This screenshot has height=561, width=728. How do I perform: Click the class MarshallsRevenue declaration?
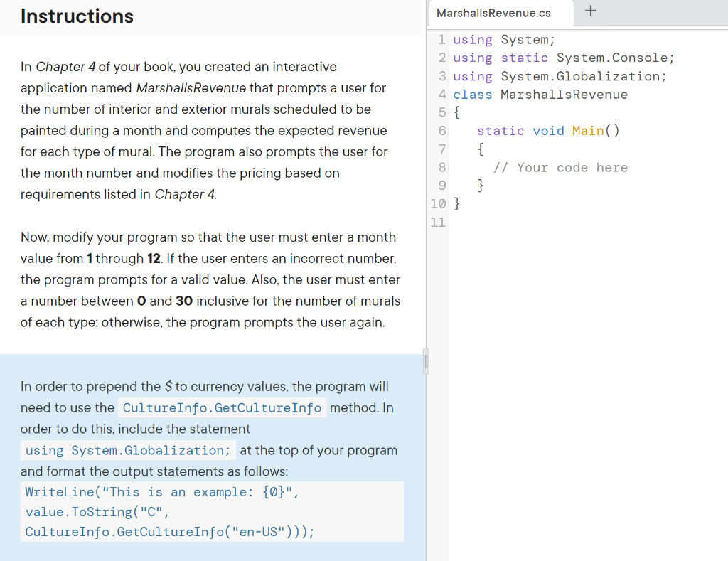point(540,94)
